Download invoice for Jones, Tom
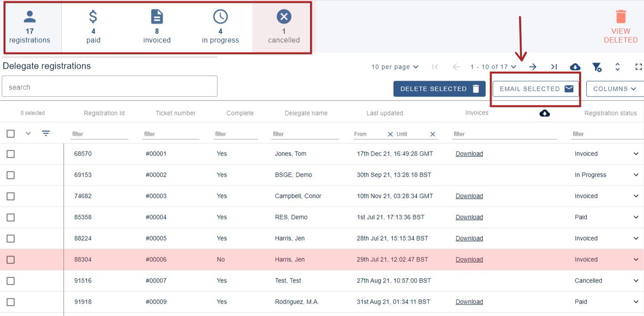This screenshot has height=316, width=644. 469,154
